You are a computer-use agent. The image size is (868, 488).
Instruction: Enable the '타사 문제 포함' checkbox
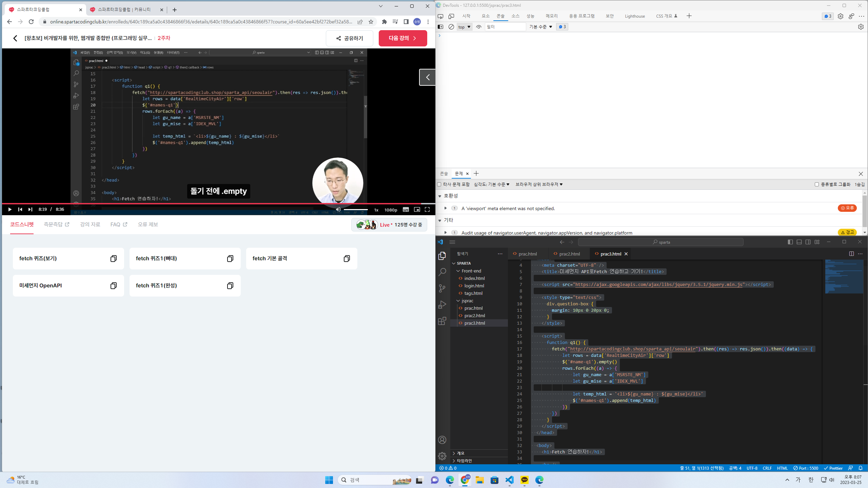[x=439, y=184]
